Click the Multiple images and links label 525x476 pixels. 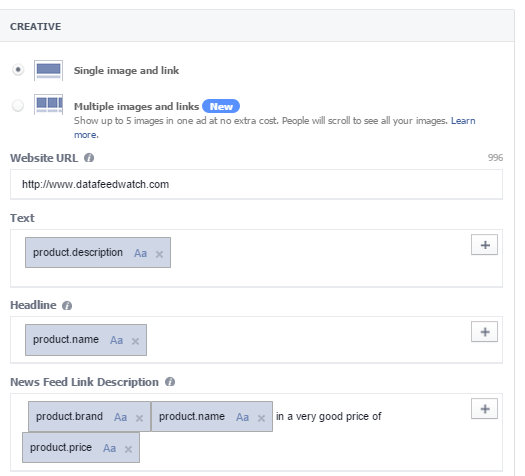[x=137, y=106]
